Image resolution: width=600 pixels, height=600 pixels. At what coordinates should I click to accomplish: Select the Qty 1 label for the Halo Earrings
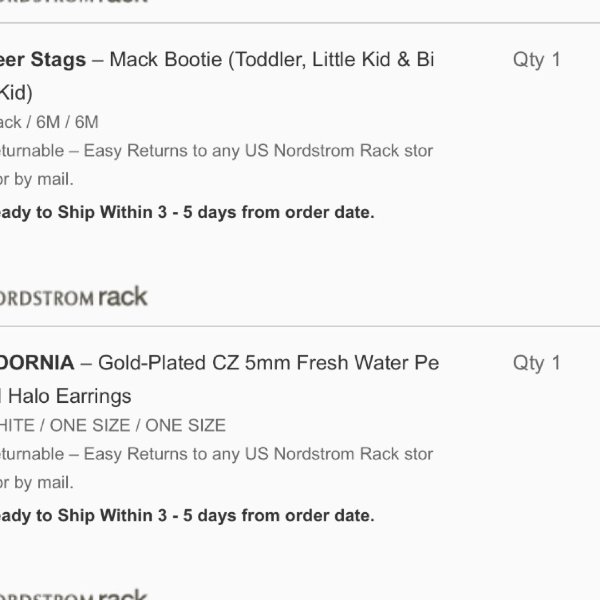(x=536, y=363)
